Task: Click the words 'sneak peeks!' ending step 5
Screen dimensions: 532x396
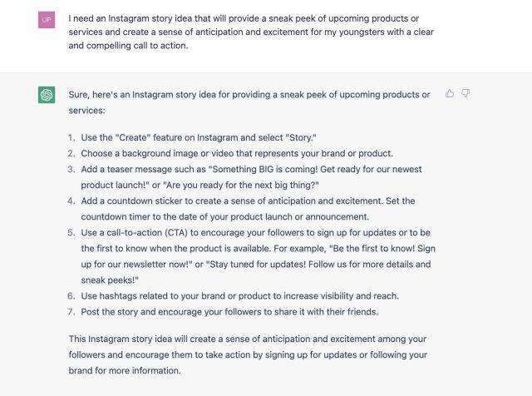Action: pyautogui.click(x=110, y=280)
